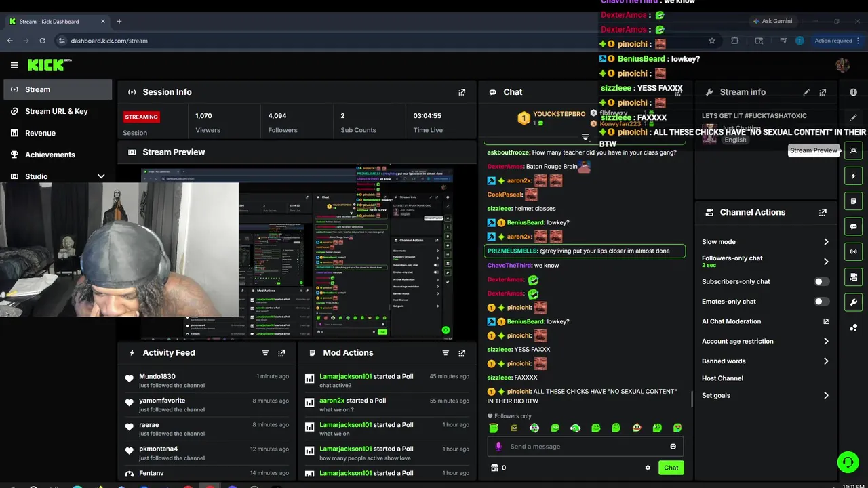Click aaron2x poll entry in Mod Actions
The height and width of the screenshot is (488, 868).
pyautogui.click(x=387, y=405)
